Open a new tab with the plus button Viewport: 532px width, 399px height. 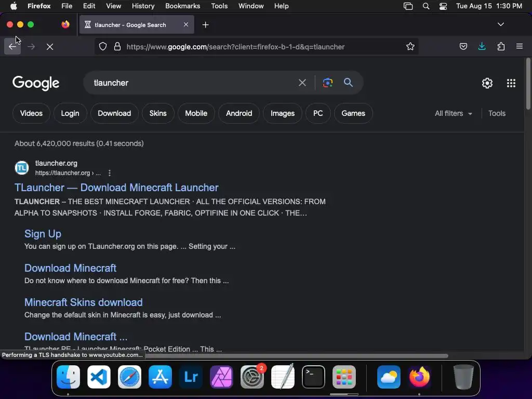coord(205,25)
